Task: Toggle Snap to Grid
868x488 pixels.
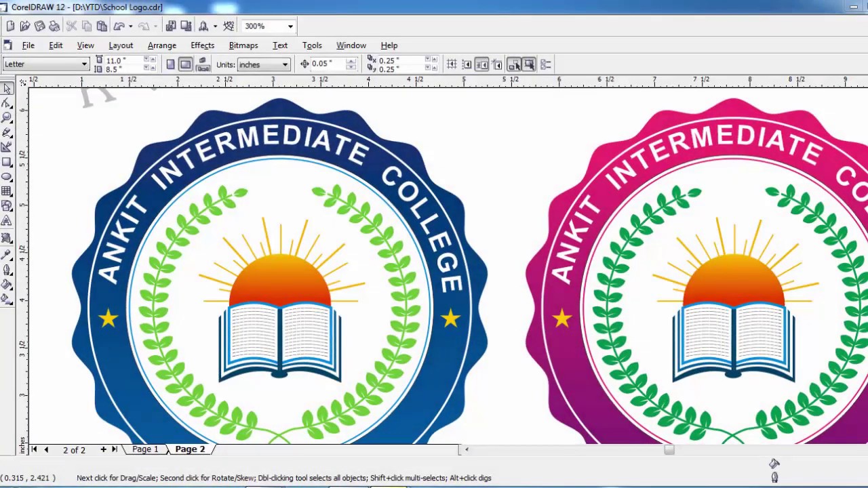Action: point(452,64)
